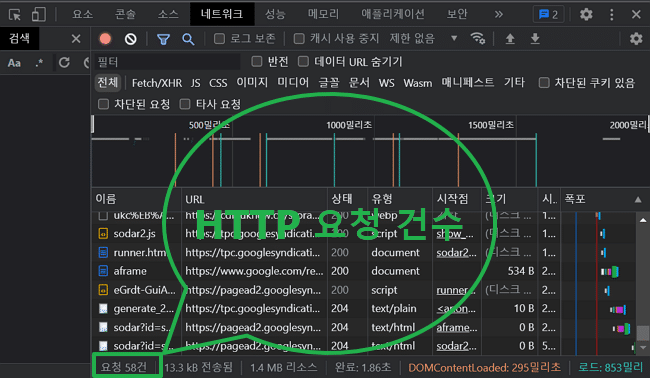Toggle the filter funnel icon

[x=163, y=39]
